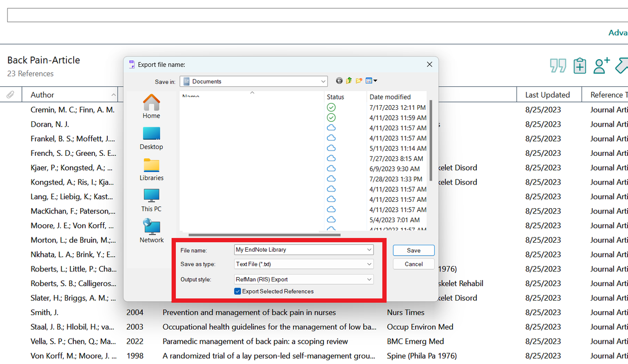Click the cloud status icon beside 7/27/2023
Image resolution: width=628 pixels, height=364 pixels.
click(331, 158)
